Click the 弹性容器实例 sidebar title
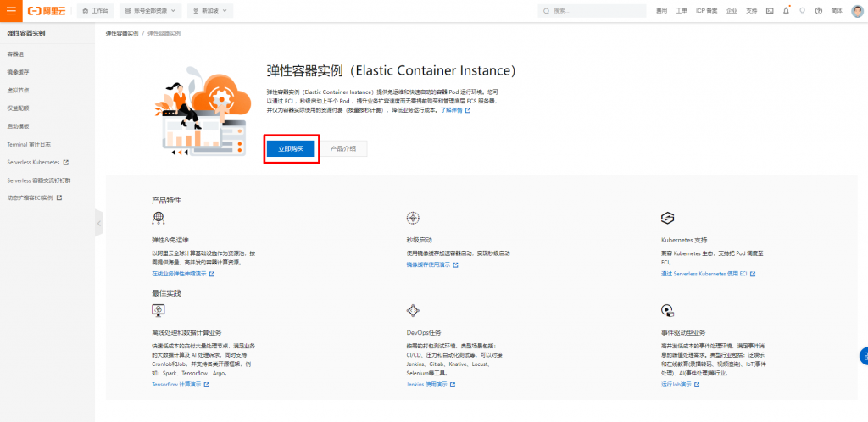 (x=26, y=33)
